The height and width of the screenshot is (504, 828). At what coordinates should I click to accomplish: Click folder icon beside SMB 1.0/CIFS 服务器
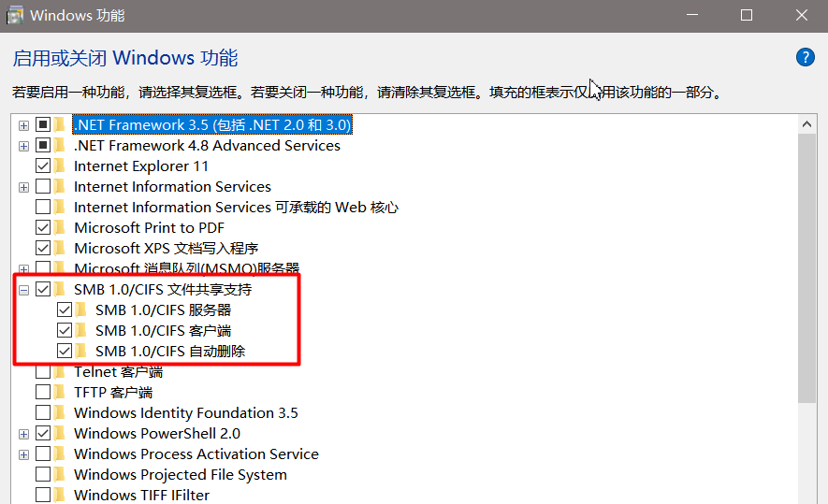tap(80, 310)
